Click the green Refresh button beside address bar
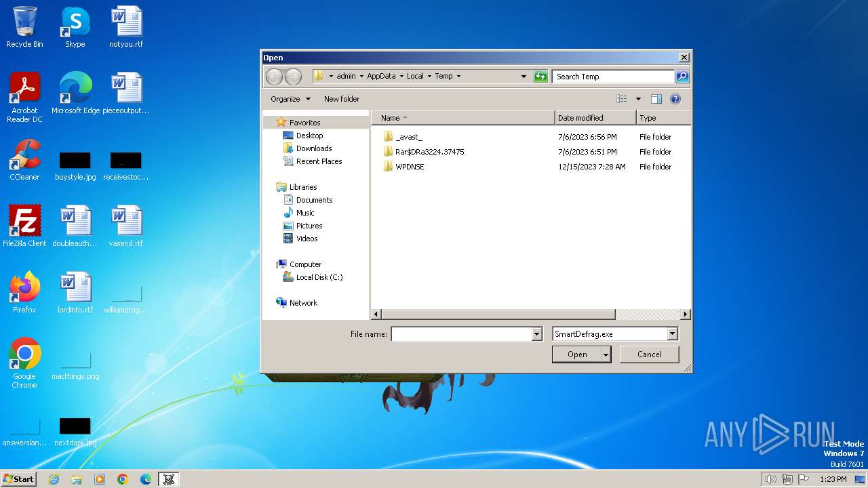Image resolution: width=868 pixels, height=488 pixels. tap(540, 77)
